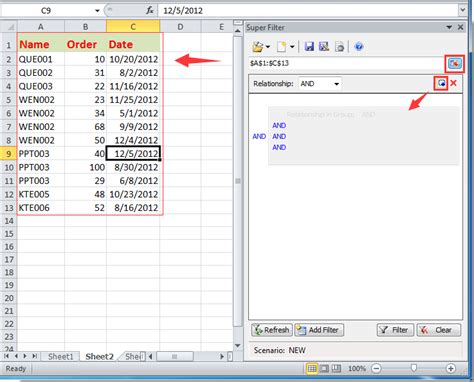This screenshot has height=382, width=474.
Task: Select cell QUE001
Action: click(41, 59)
